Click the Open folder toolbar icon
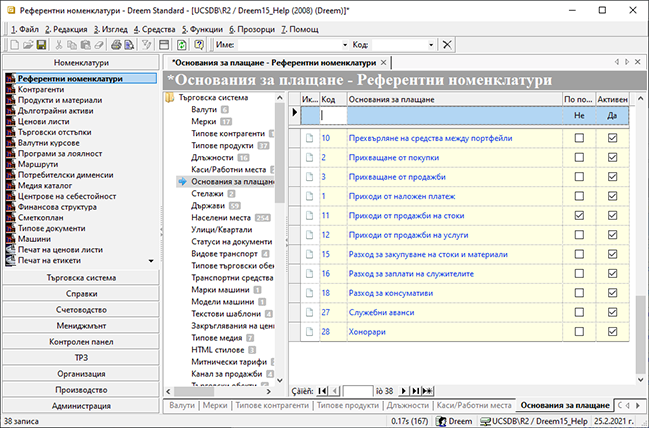 click(x=28, y=45)
